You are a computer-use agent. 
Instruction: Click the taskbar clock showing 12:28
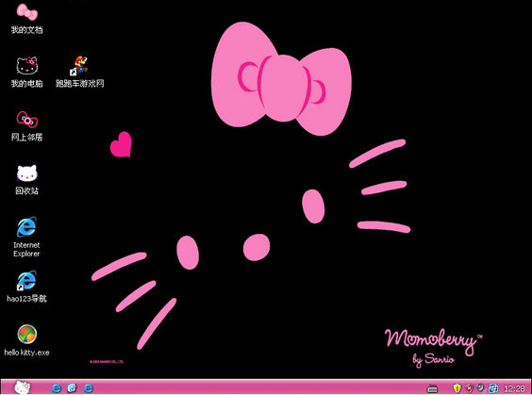[x=514, y=387]
